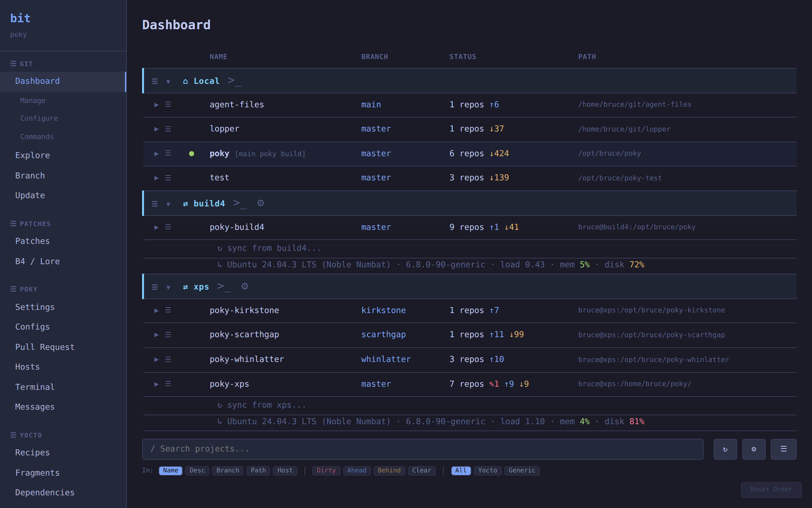This screenshot has height=508, width=812.
Task: Toggle search in Host filter
Action: point(285,470)
